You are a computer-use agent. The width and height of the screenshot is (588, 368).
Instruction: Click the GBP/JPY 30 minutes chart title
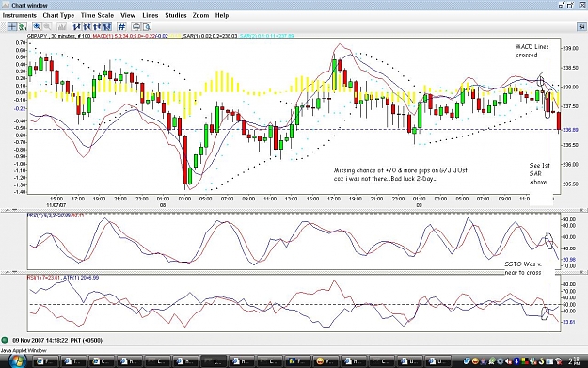(59, 36)
